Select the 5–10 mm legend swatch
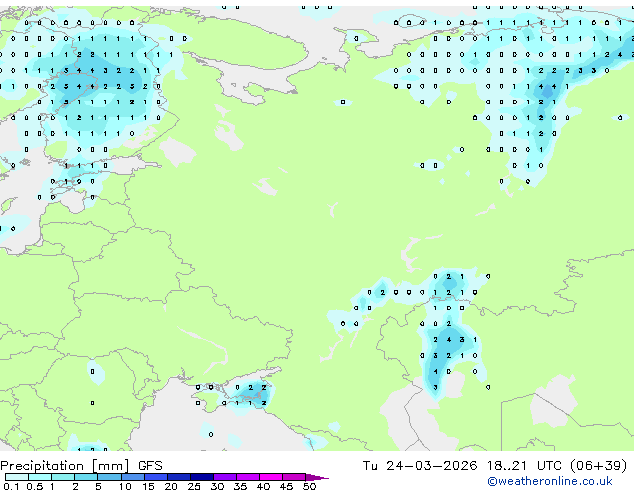Image resolution: width=634 pixels, height=490 pixels. tap(109, 477)
